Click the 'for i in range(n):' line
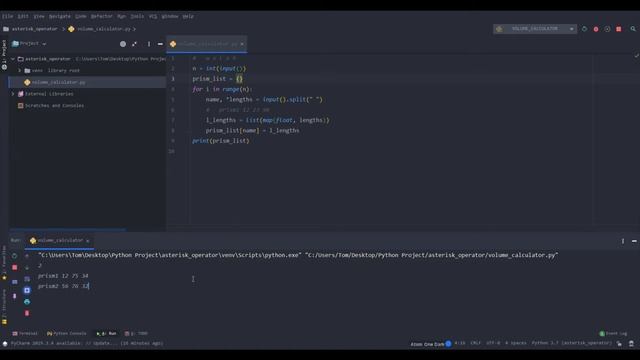 point(222,89)
